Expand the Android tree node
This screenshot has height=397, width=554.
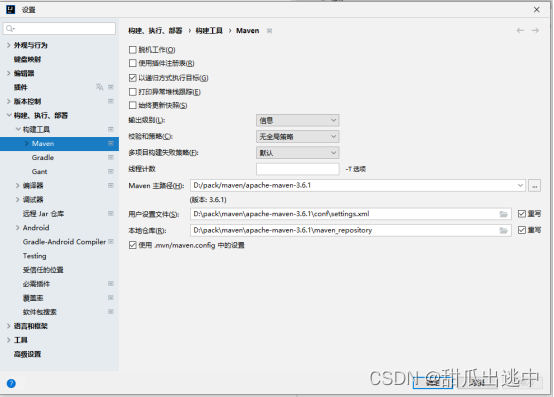(x=18, y=228)
